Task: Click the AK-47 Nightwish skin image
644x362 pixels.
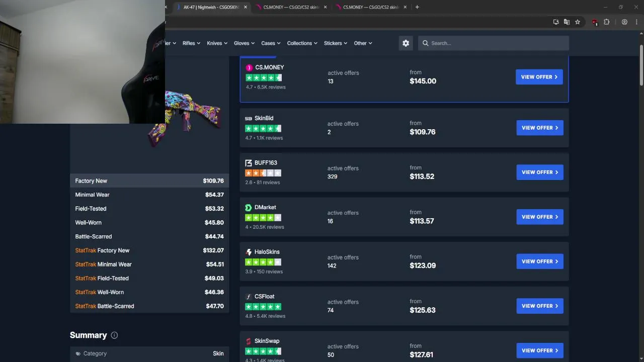Action: tap(186, 118)
